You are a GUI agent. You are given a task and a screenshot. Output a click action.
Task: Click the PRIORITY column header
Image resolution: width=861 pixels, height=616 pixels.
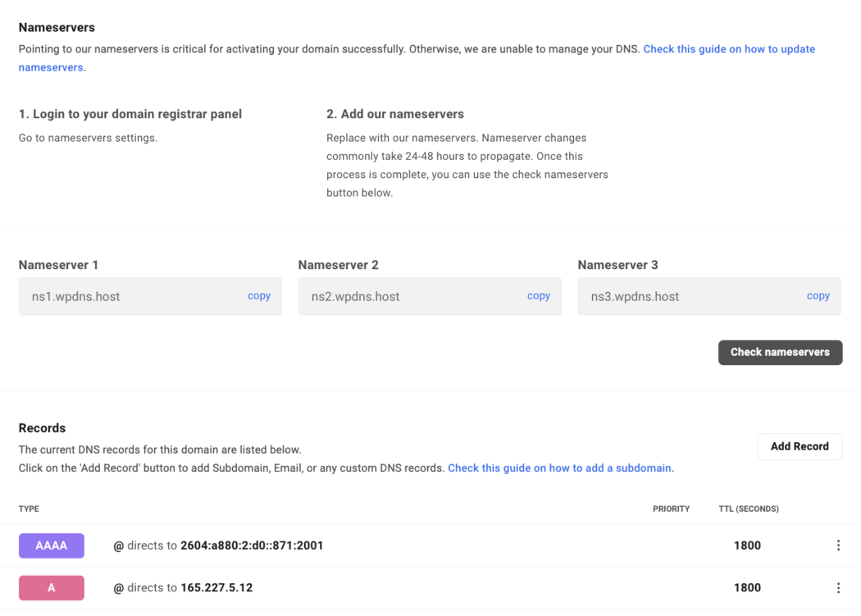tap(671, 509)
